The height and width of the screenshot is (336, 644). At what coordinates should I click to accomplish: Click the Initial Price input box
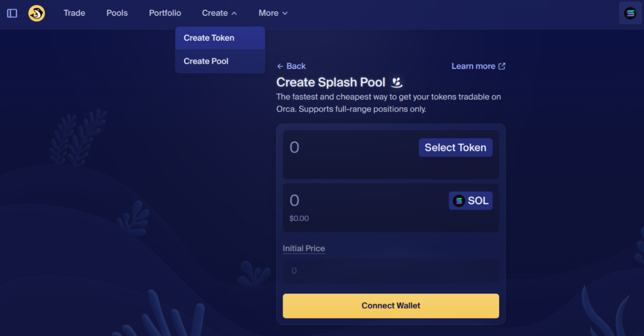click(x=390, y=271)
